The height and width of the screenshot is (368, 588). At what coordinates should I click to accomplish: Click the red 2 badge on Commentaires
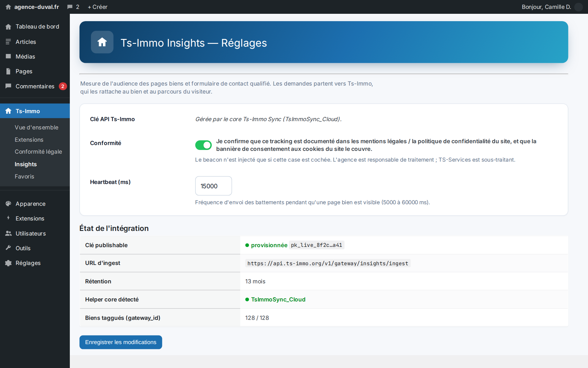click(63, 86)
